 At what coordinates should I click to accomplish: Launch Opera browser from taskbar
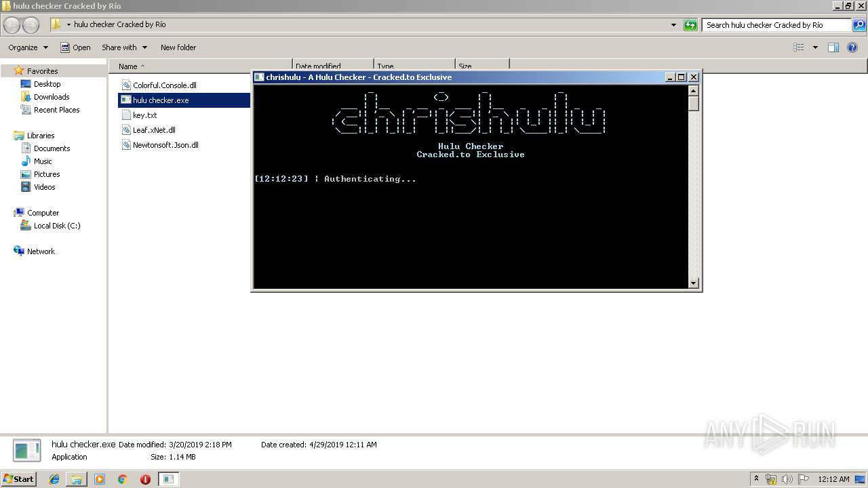[x=145, y=479]
